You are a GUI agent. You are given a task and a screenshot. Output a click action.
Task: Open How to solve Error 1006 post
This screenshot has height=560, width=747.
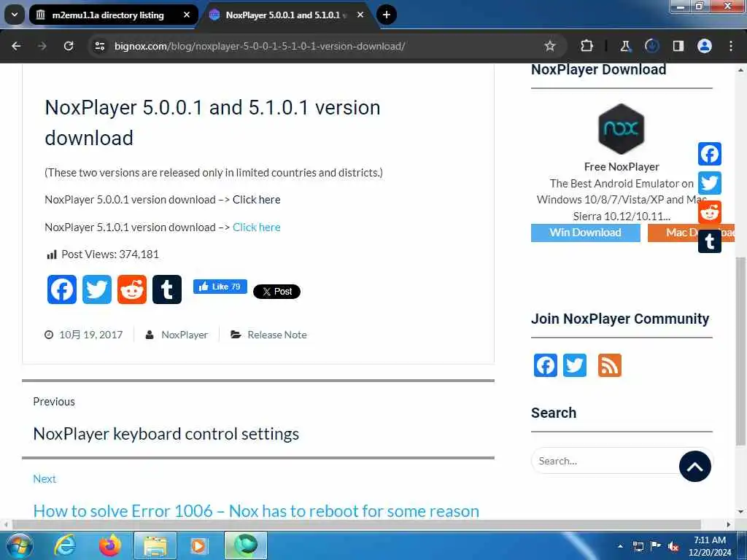(256, 511)
